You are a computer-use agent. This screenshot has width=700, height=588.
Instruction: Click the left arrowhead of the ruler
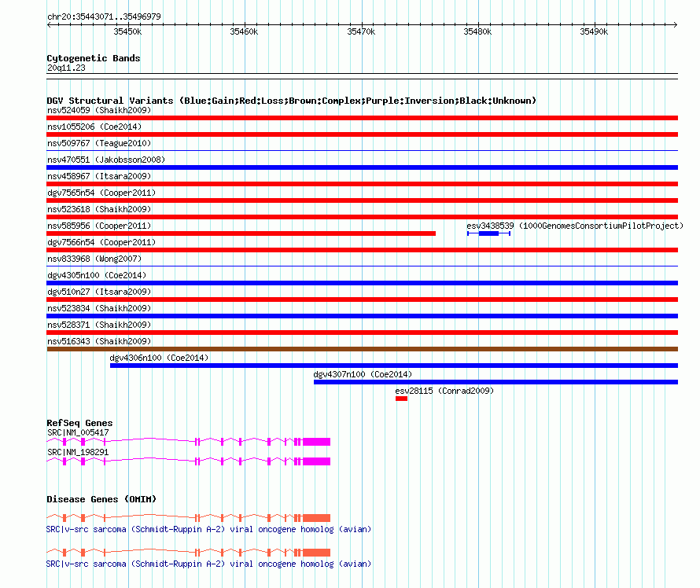click(49, 25)
